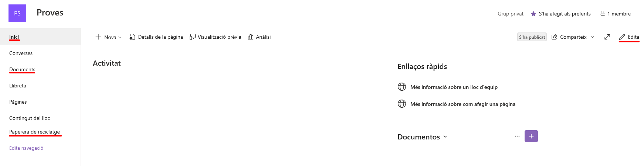Open Paperera de reciclatge
This screenshot has height=166, width=644.
34,132
